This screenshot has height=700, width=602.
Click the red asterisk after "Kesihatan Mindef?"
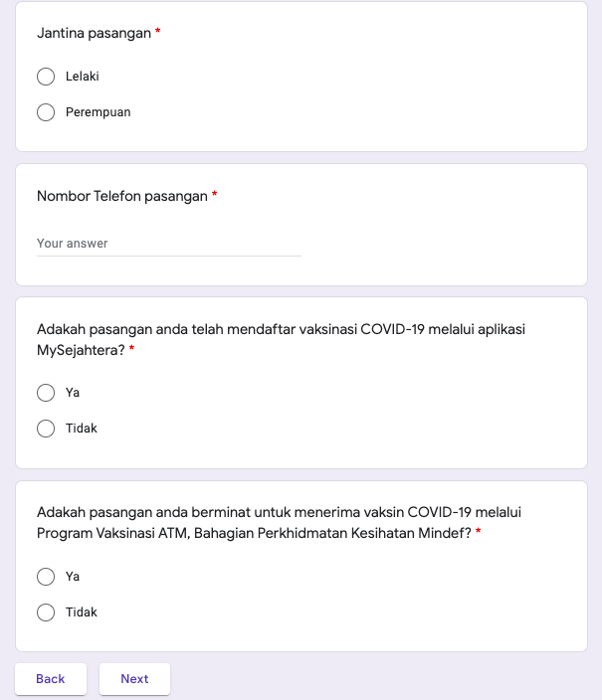click(x=478, y=533)
